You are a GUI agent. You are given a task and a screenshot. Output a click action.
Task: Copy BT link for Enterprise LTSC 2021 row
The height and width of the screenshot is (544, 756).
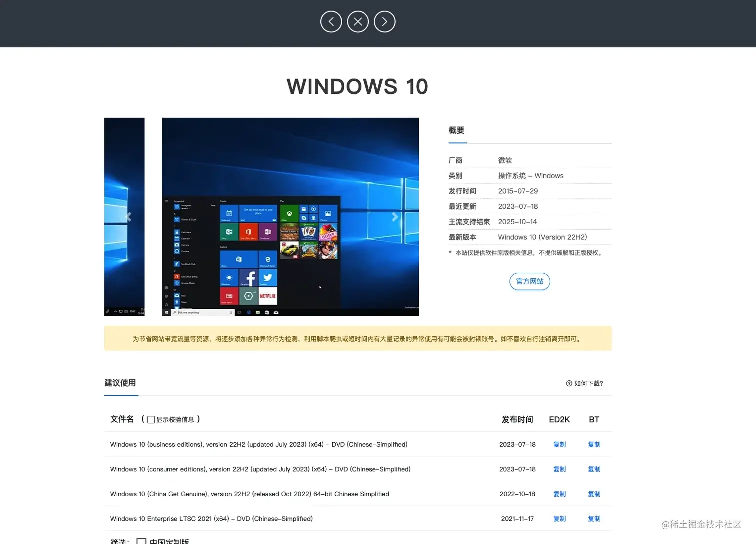(594, 519)
